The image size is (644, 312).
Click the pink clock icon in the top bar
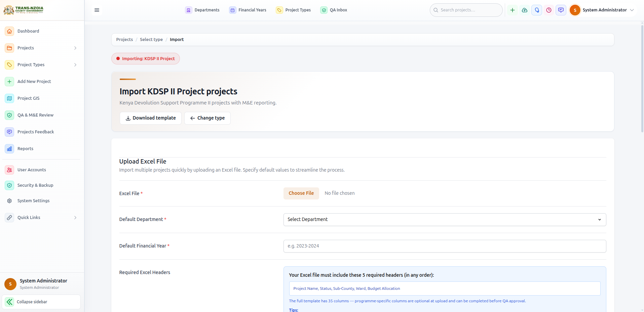[x=549, y=10]
